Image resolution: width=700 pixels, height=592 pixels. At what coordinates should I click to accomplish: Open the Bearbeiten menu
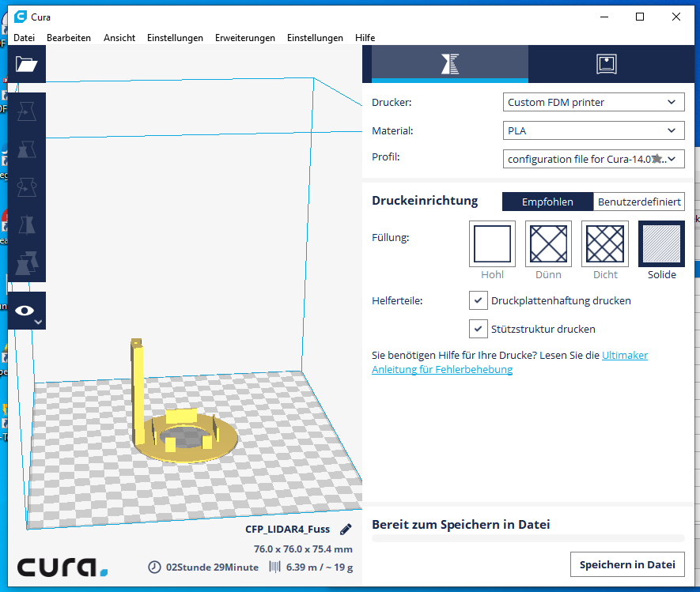[x=69, y=38]
